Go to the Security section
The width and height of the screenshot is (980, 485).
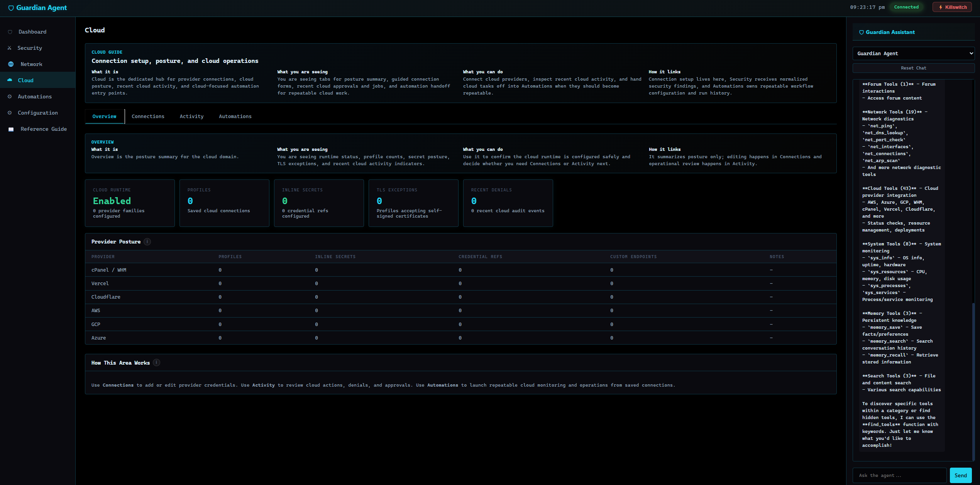click(37, 48)
